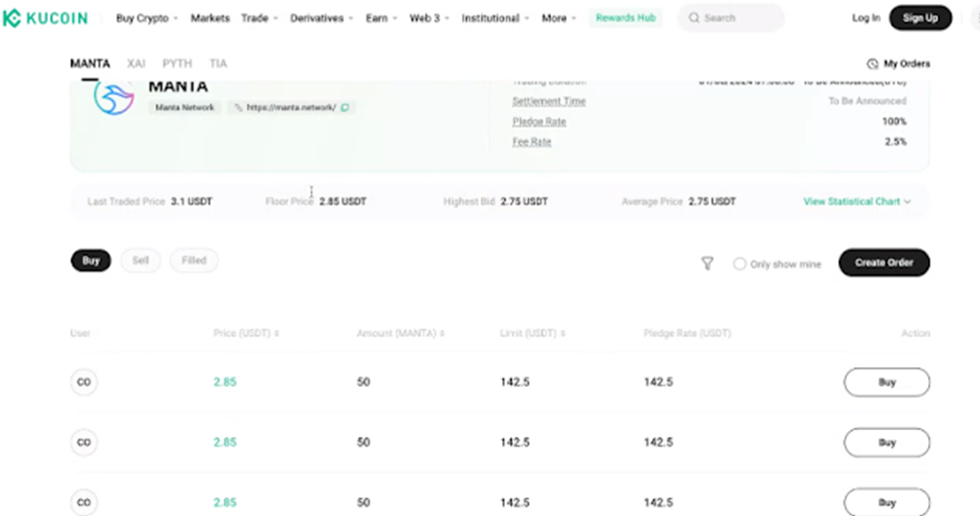980x516 pixels.
Task: Open the https://manta.network/ link
Action: (x=291, y=108)
